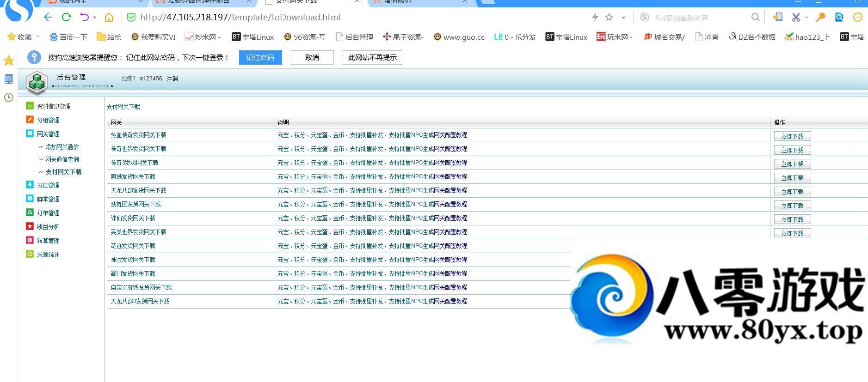Click the 结算管理 pink icon
This screenshot has height=382, width=868.
pos(30,240)
